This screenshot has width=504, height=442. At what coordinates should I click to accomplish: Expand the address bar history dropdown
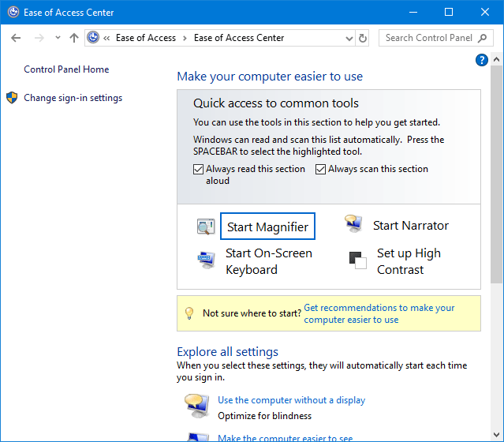(349, 39)
